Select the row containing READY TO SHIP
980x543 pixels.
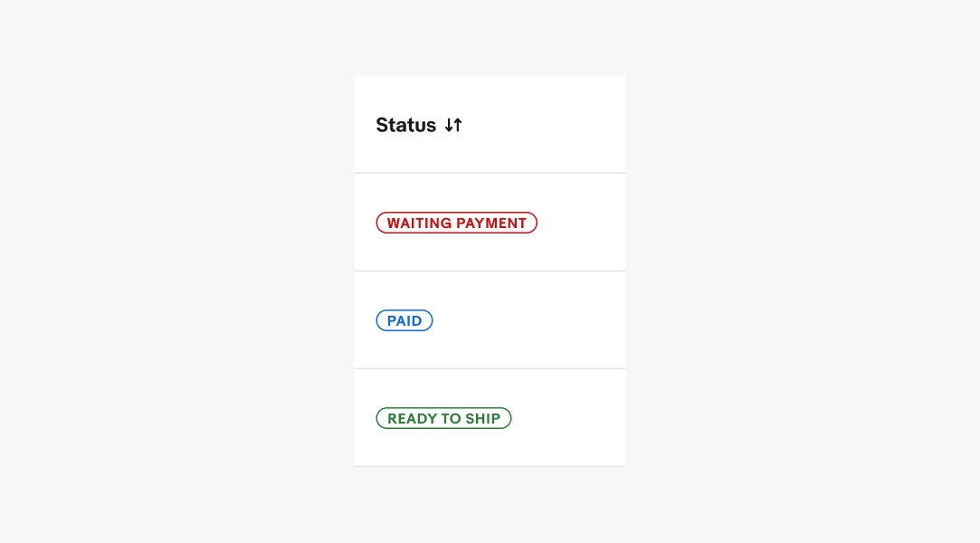[x=490, y=417]
